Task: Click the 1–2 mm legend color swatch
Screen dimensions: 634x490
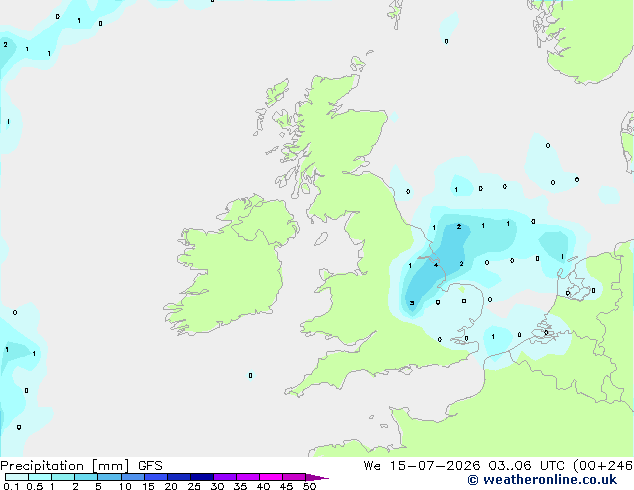Action: click(63, 477)
